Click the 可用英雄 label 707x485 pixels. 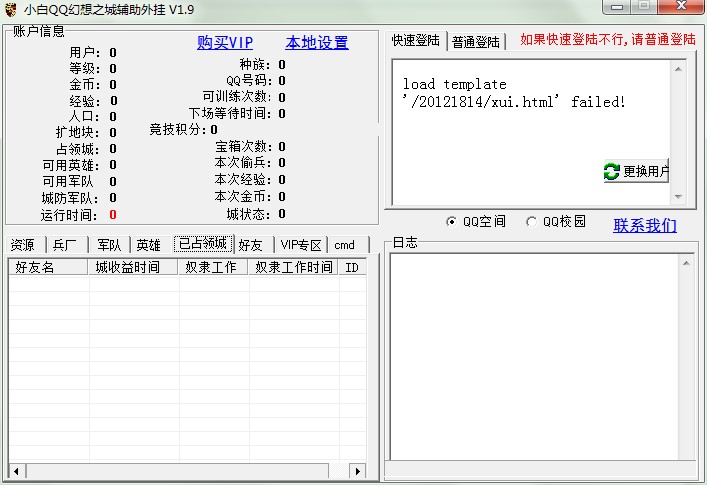[x=71, y=165]
